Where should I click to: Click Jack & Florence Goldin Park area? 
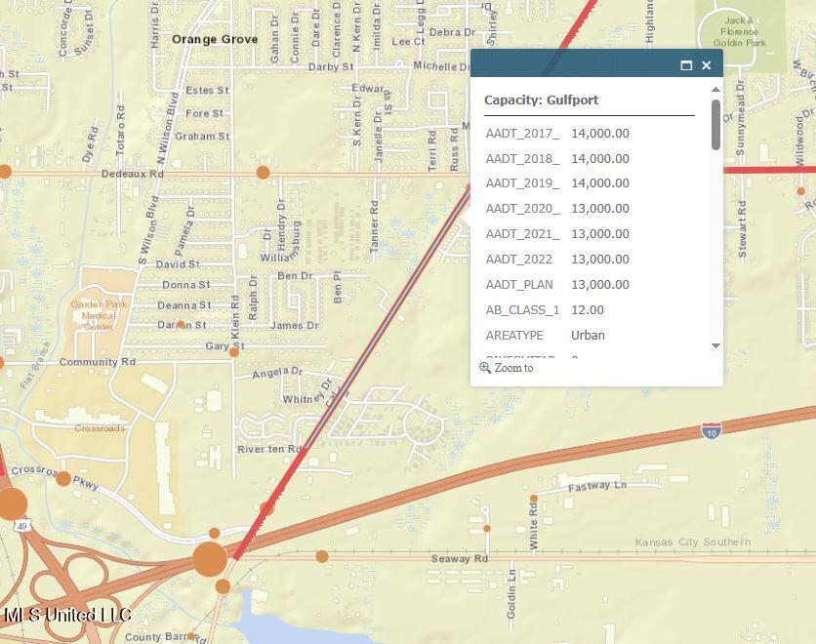point(739,30)
